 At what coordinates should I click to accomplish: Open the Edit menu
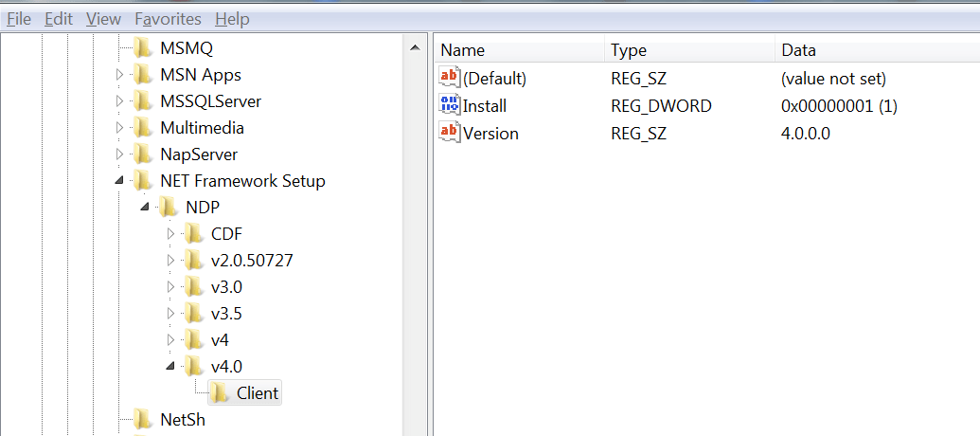[59, 19]
